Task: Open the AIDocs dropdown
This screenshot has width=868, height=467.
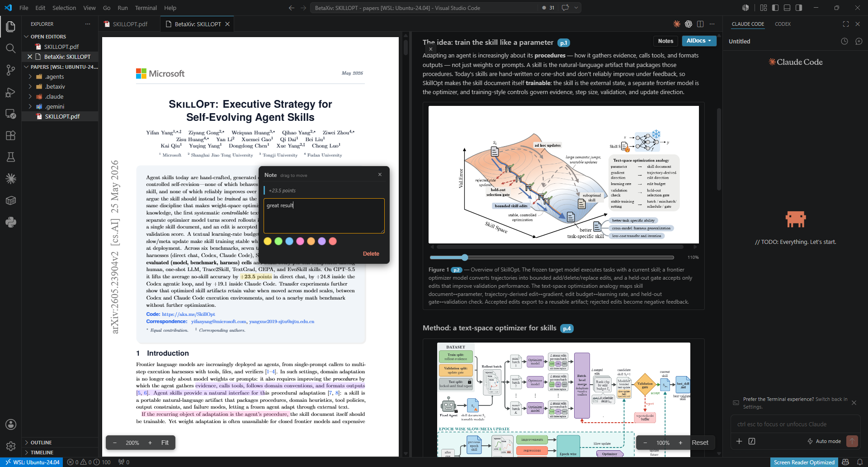Action: pyautogui.click(x=699, y=41)
